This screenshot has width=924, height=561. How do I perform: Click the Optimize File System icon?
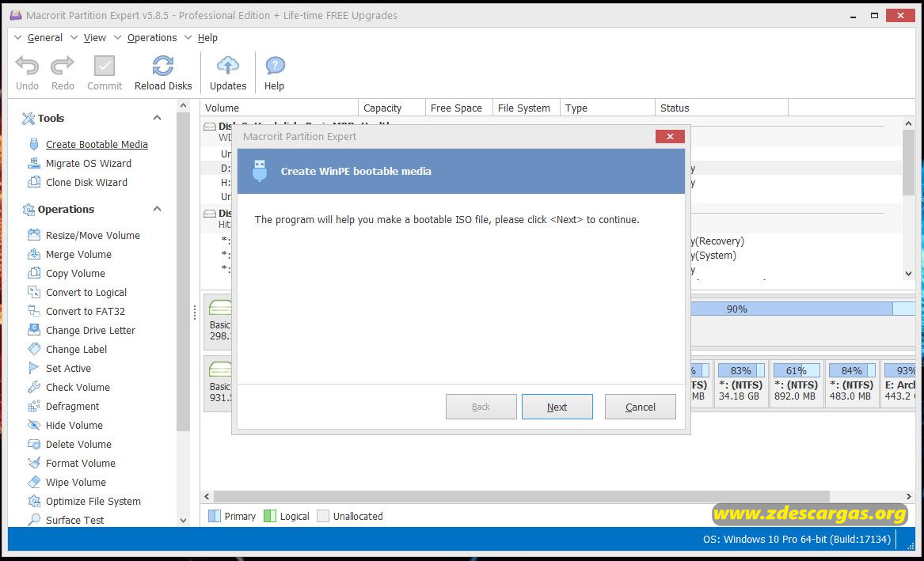(x=34, y=501)
